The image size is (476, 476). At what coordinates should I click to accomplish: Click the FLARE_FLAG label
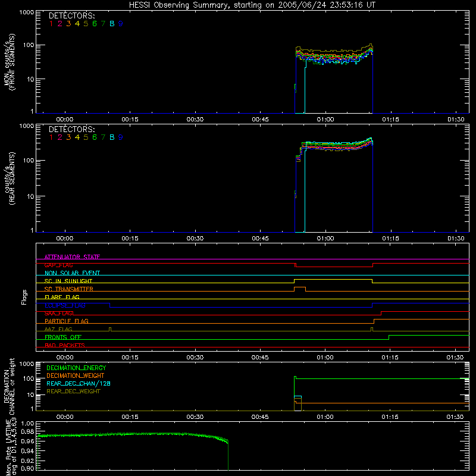[62, 297]
